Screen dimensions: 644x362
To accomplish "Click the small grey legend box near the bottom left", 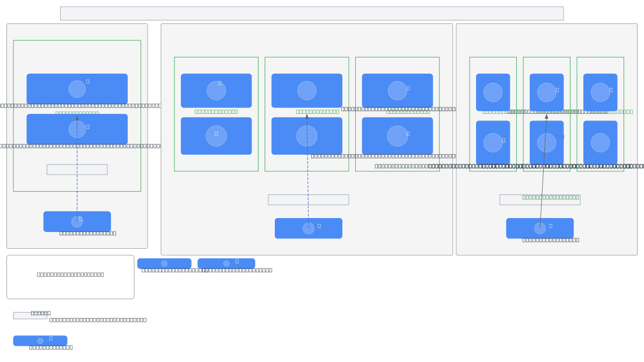I will pos(30,316).
